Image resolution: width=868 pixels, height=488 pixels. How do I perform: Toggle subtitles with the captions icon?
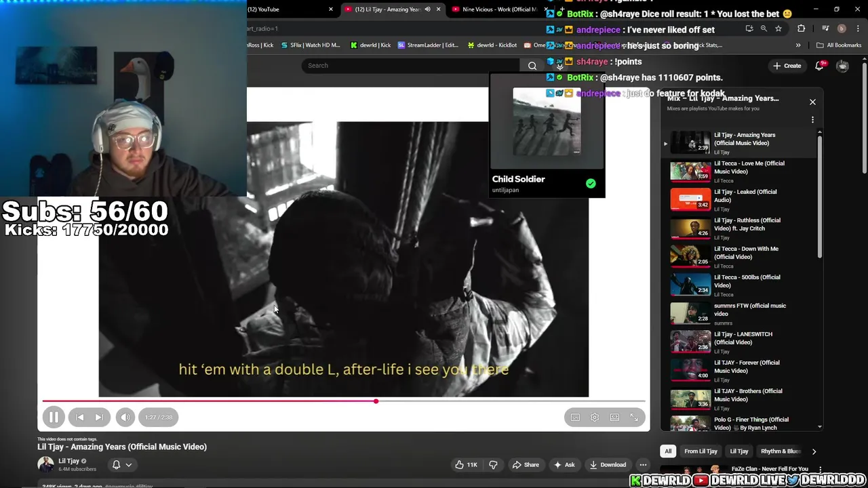pyautogui.click(x=575, y=418)
